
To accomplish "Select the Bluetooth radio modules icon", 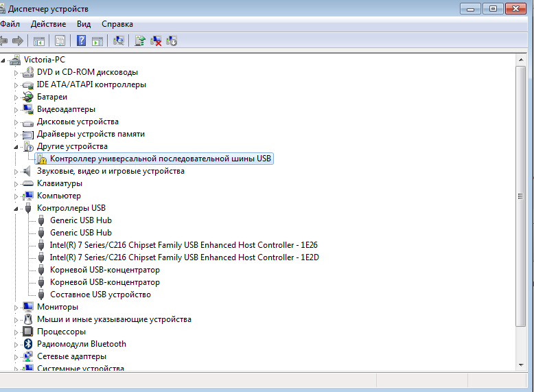I will 28,344.
